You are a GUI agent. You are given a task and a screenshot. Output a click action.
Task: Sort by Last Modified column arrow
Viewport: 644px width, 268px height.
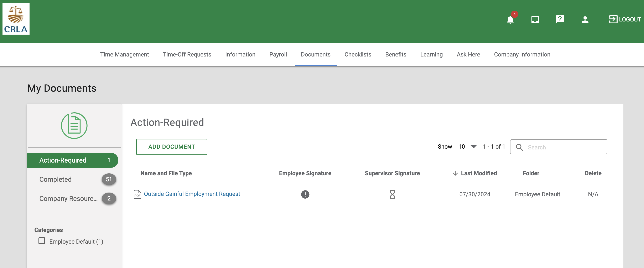tap(455, 173)
